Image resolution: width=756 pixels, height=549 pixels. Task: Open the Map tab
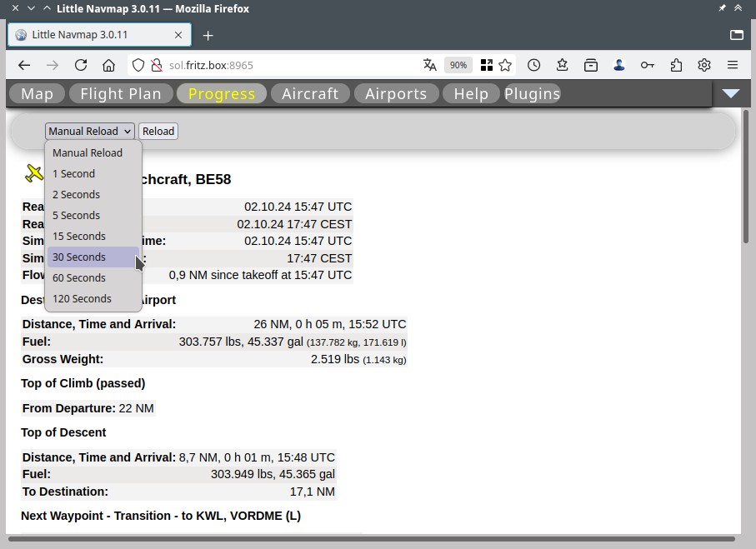(38, 93)
